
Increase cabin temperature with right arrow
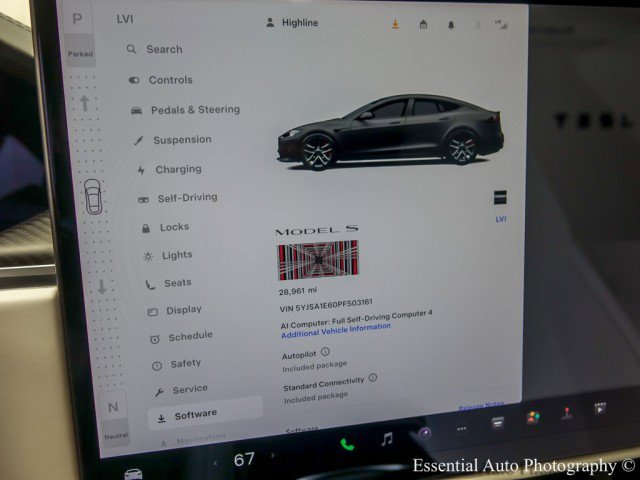pyautogui.click(x=273, y=455)
